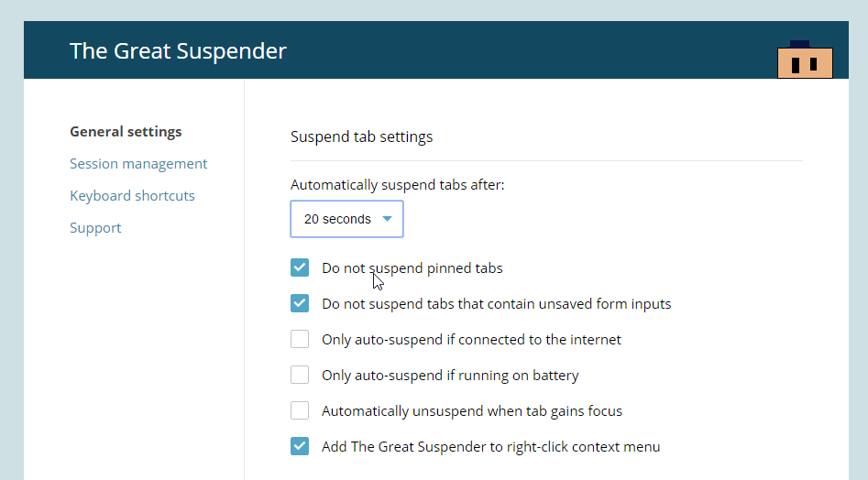Click label text Add The Great Suspender to right-click context menu

[x=490, y=447]
